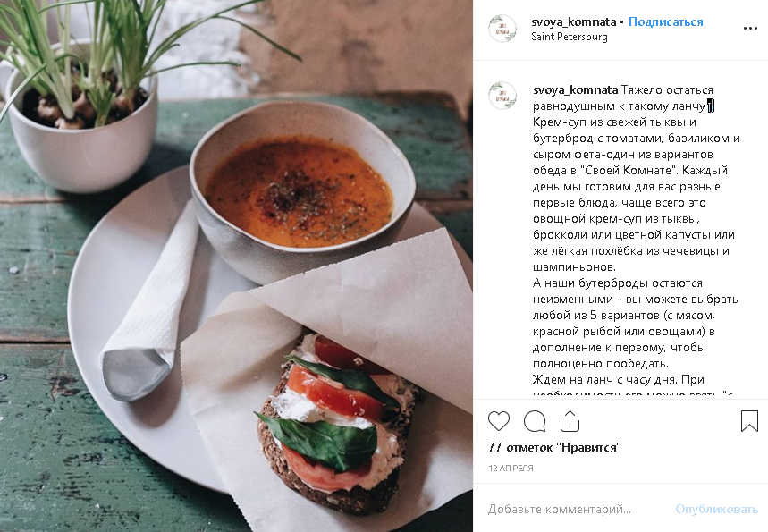Open the 12 АПРЕЛЯ post date link

(511, 468)
